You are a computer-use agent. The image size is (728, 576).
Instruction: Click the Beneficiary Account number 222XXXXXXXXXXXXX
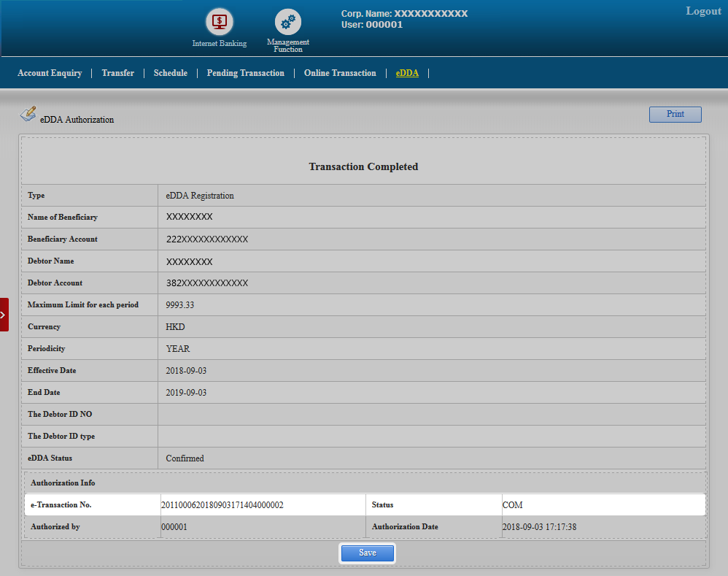207,239
